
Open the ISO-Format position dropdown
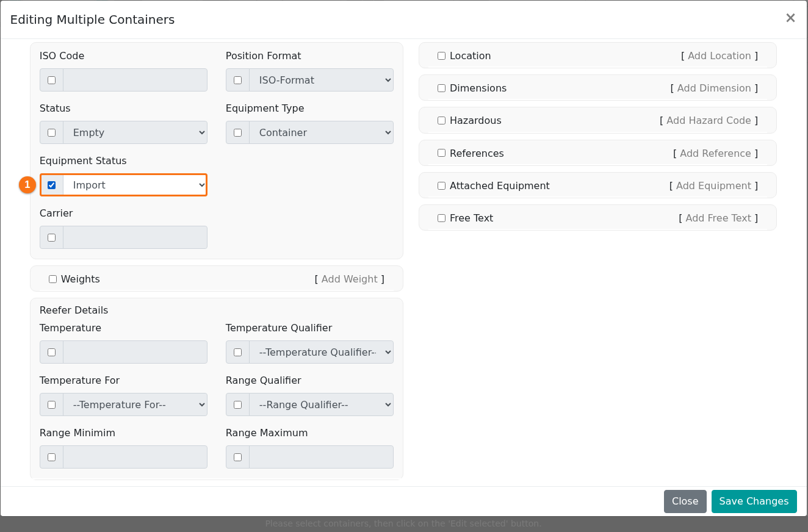(321, 80)
